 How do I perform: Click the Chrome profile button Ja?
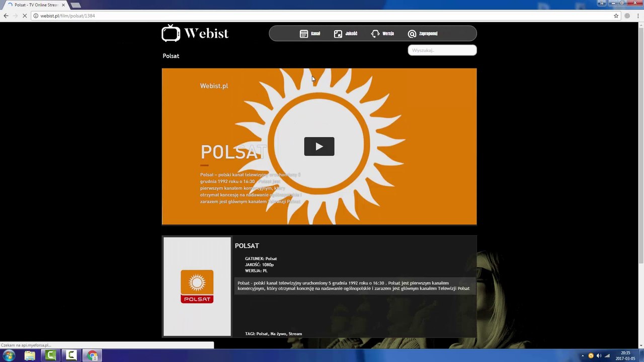coord(601,3)
